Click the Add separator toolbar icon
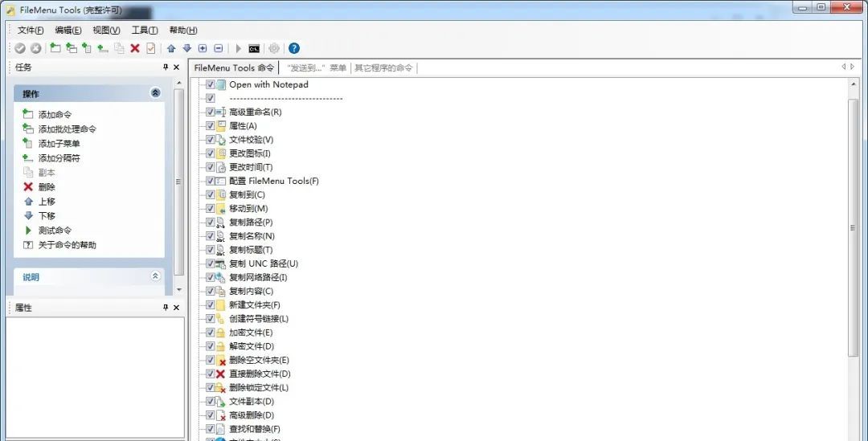The width and height of the screenshot is (868, 441). pos(102,49)
